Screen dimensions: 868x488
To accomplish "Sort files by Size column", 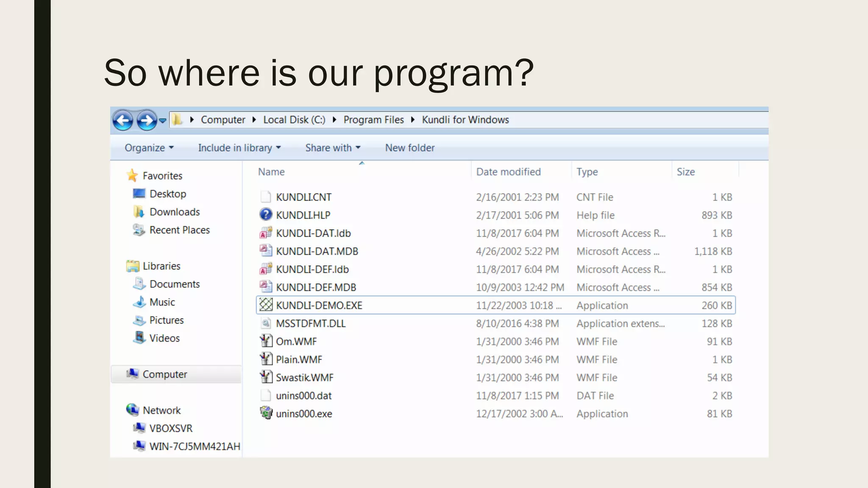I will [x=685, y=172].
